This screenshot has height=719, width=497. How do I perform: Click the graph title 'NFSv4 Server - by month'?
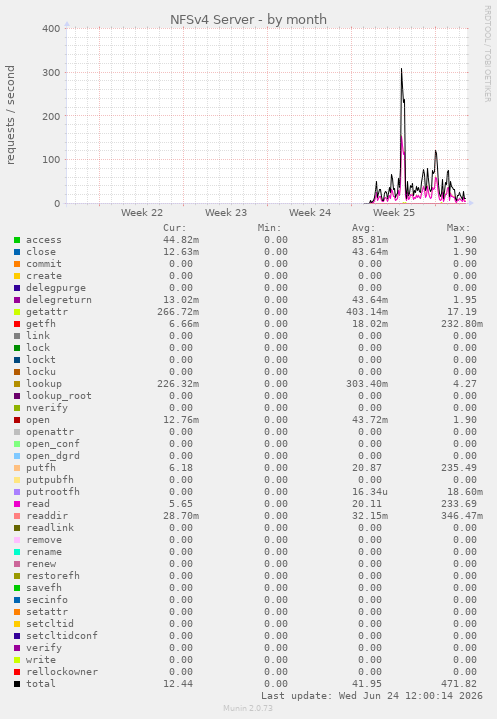248,20
